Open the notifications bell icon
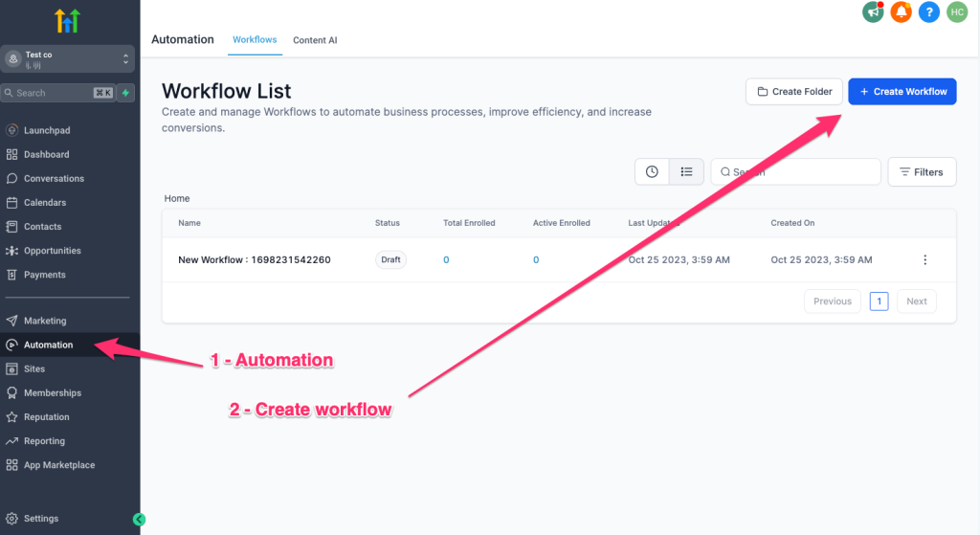 pyautogui.click(x=901, y=11)
